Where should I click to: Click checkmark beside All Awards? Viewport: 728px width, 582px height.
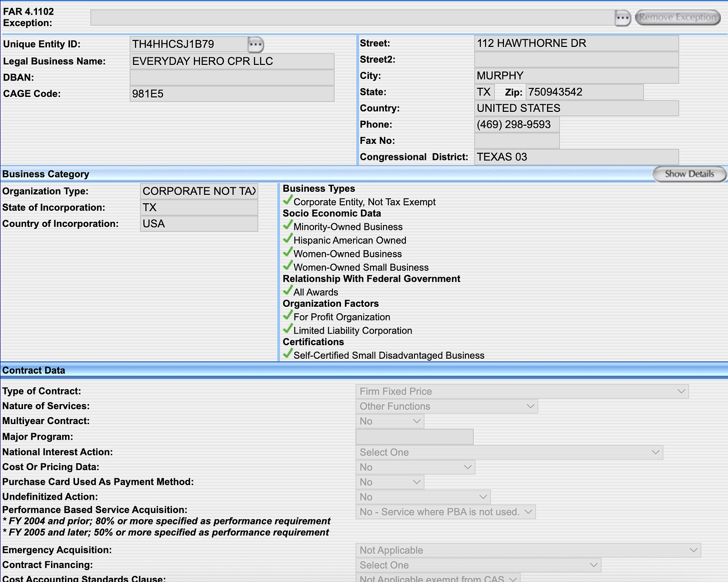tap(287, 291)
